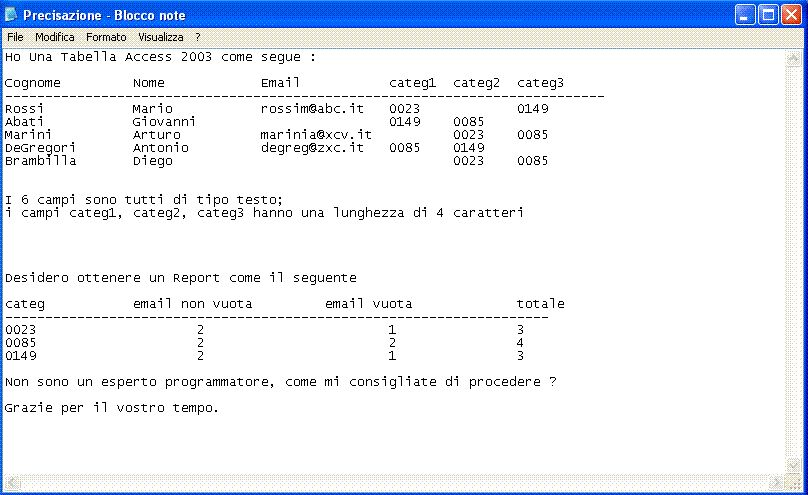Minimize the Blocco note window
808x495 pixels.
point(745,15)
